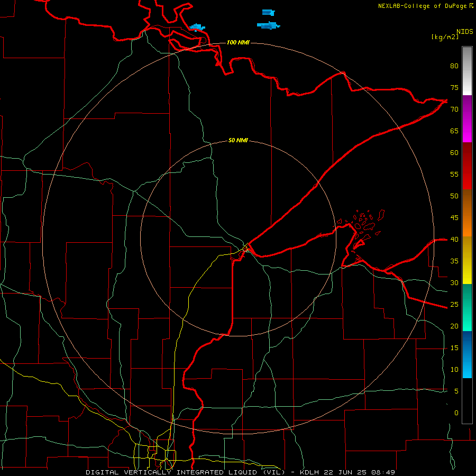Image resolution: width=476 pixels, height=476 pixels.
Task: Click the yellow segment of the color bar
Action: click(467, 260)
